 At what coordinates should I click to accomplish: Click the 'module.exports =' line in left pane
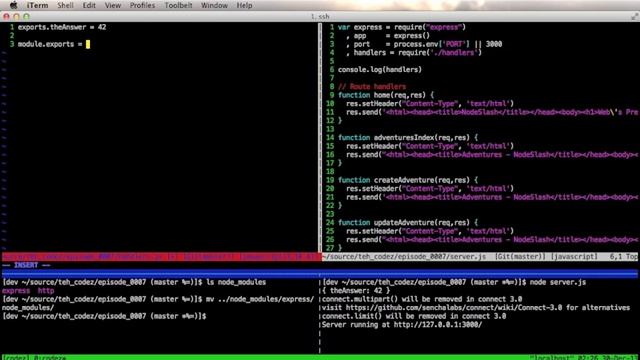pos(50,44)
